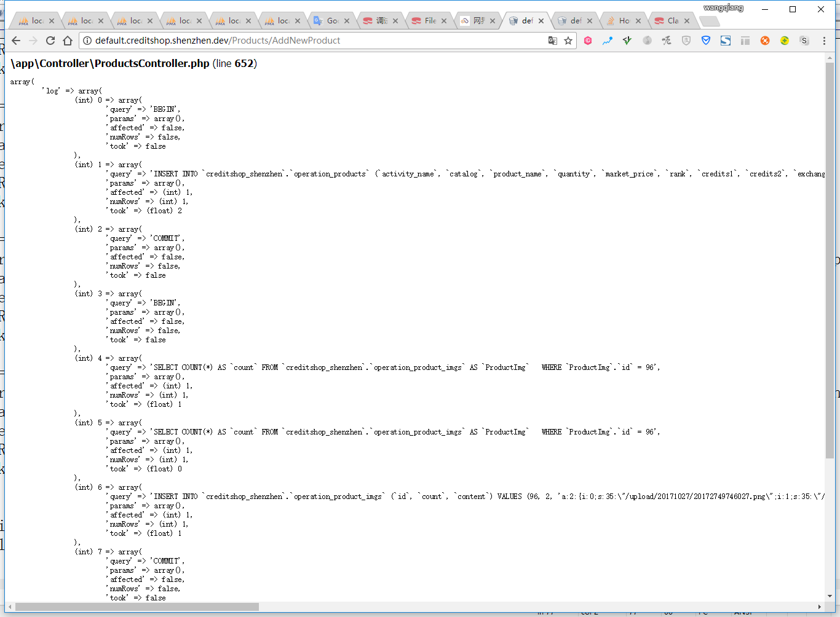
Task: Open the blue shield checkmark extension
Action: pos(706,41)
